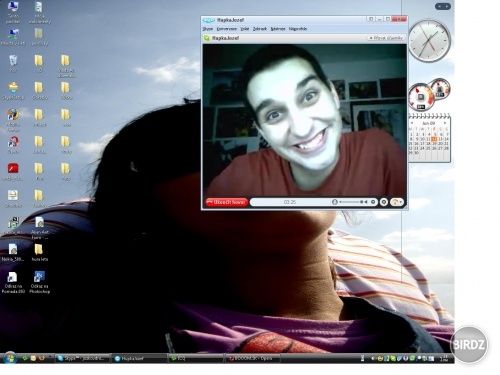Click the Skype logo in the window title bar

[x=209, y=20]
